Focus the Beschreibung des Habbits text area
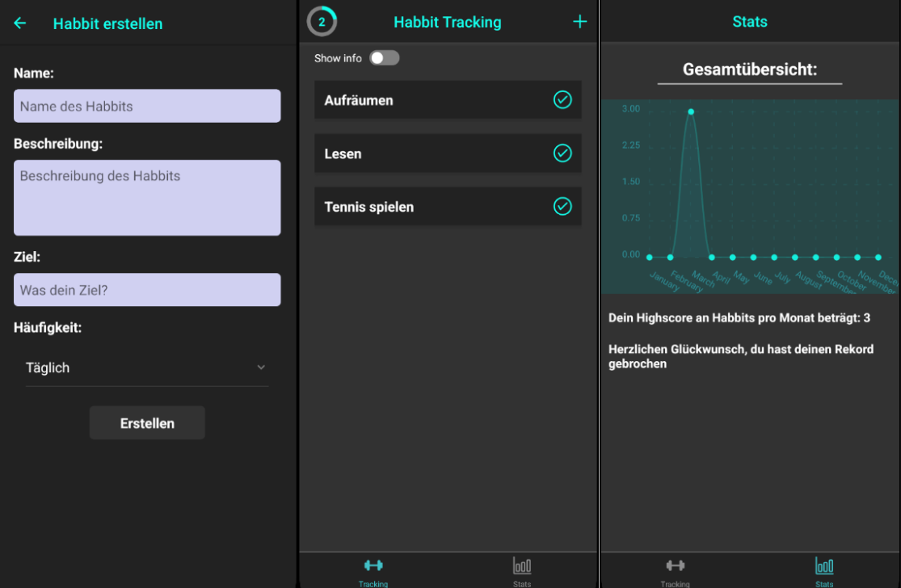The width and height of the screenshot is (901, 588). click(x=147, y=198)
